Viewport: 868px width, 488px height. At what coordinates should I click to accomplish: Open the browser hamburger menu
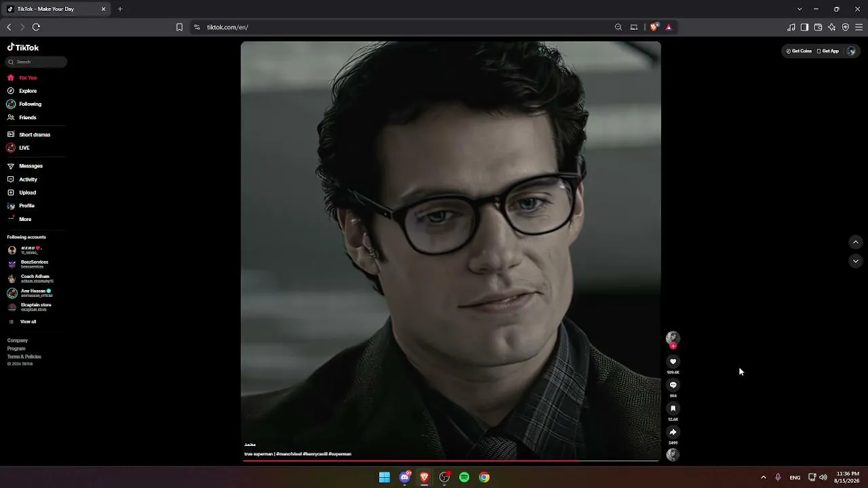(859, 27)
